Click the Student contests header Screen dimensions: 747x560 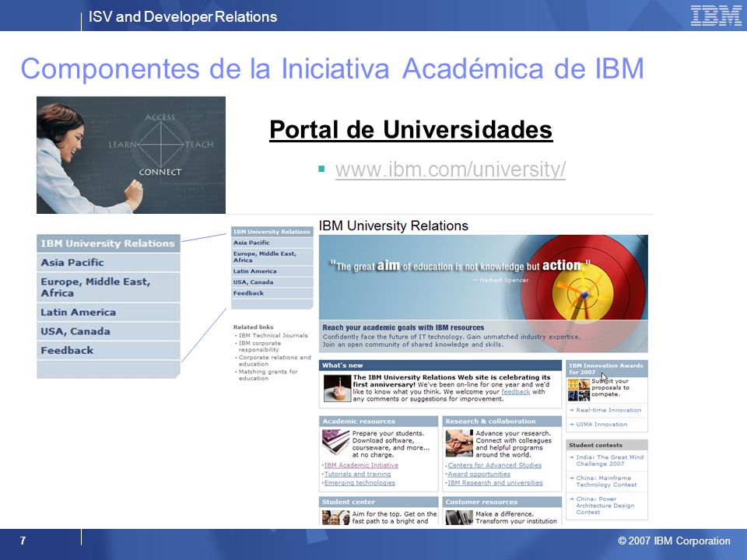[x=606, y=445]
